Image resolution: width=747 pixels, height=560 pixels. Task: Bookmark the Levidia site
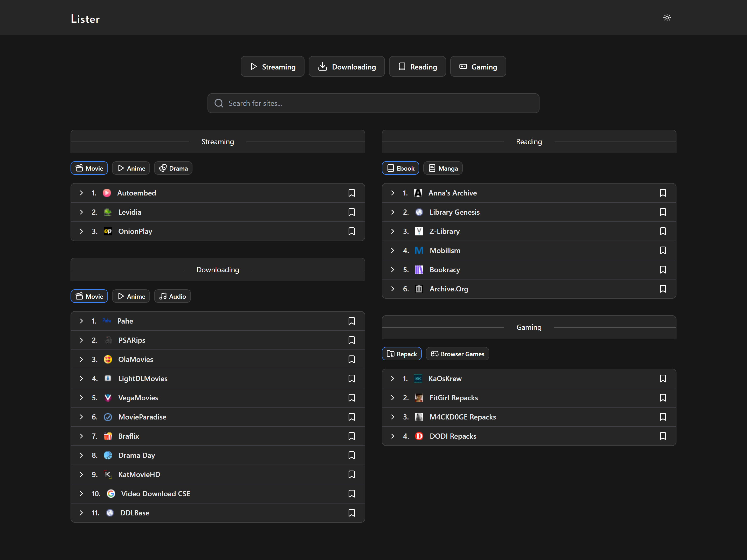coord(351,212)
